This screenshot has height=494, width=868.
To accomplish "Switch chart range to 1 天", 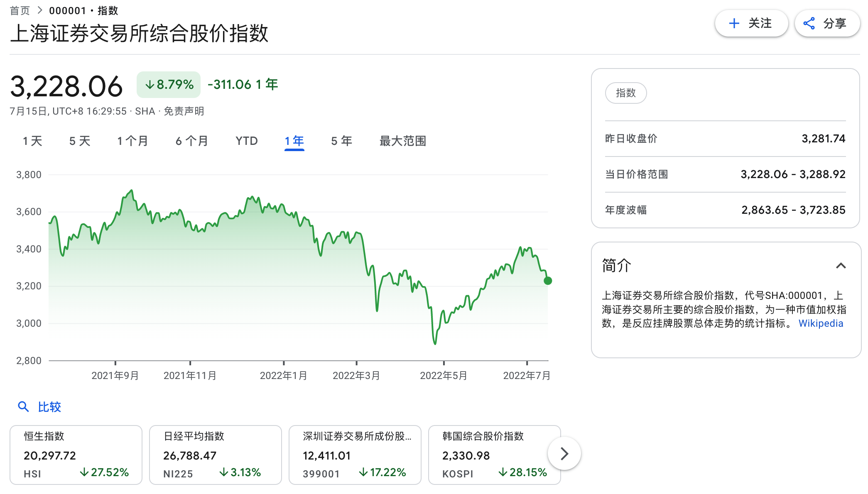I will 32,141.
